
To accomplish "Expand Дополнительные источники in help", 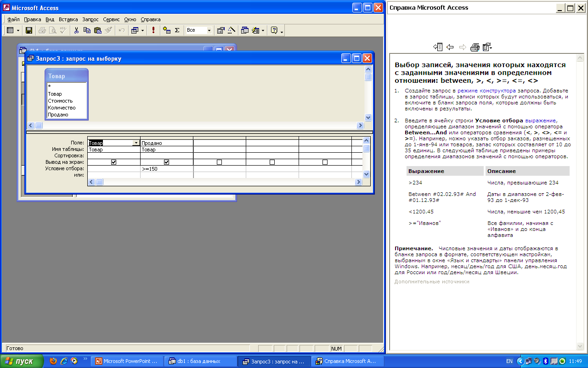I will click(x=432, y=282).
